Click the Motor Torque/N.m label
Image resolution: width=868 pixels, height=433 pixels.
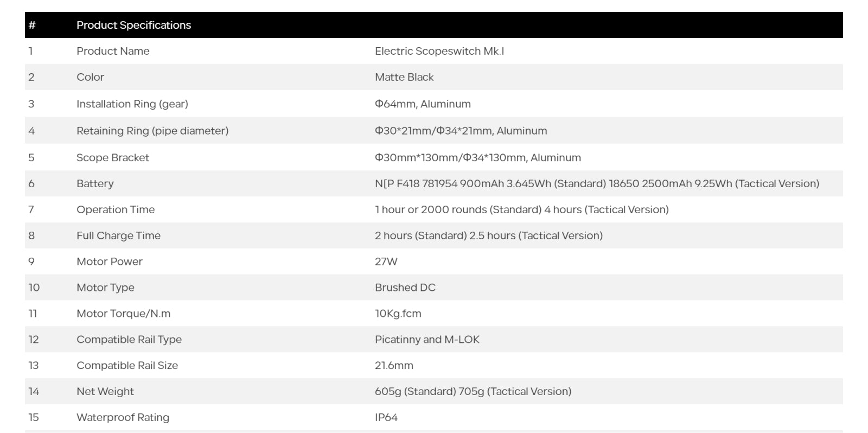[123, 314]
